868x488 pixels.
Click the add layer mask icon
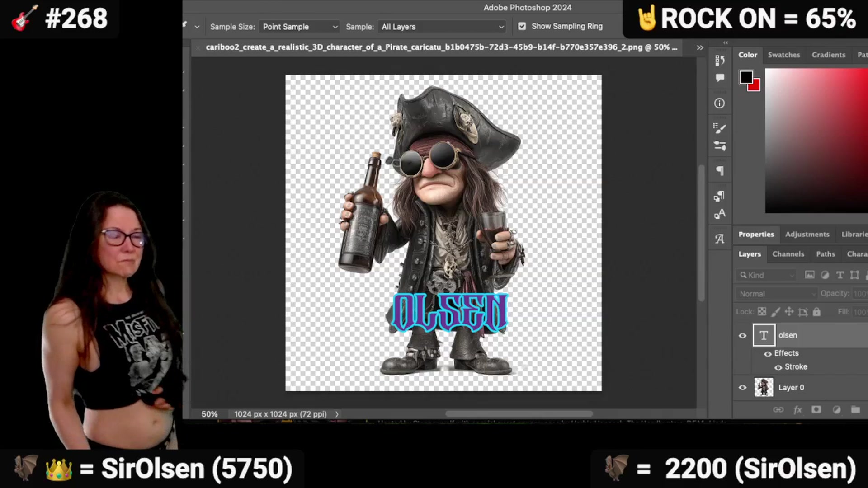pos(816,409)
